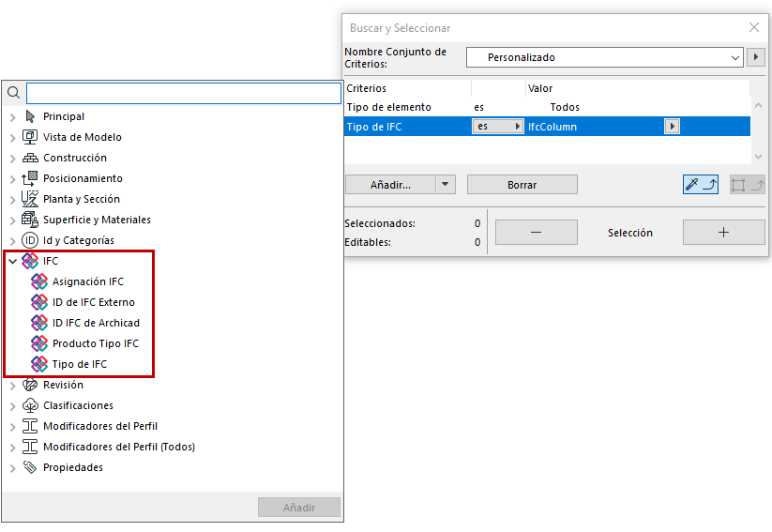Click the Construcción bricks icon
772x532 pixels.
point(30,158)
